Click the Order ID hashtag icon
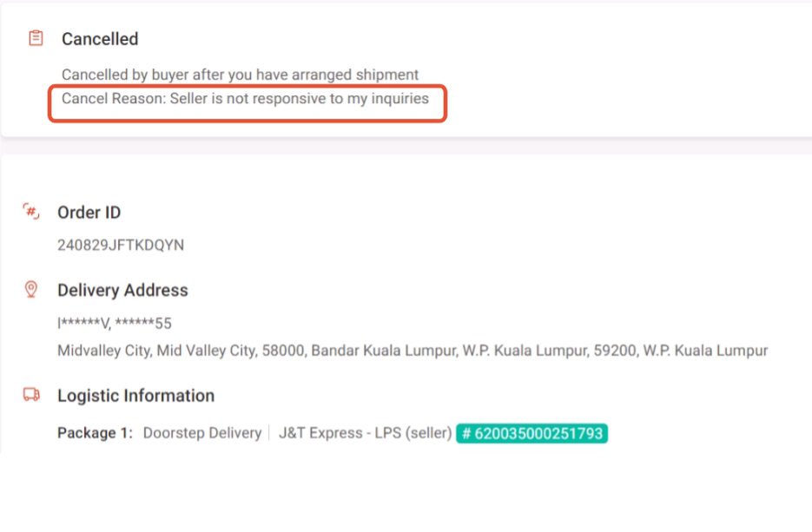The image size is (812, 532). 31,212
